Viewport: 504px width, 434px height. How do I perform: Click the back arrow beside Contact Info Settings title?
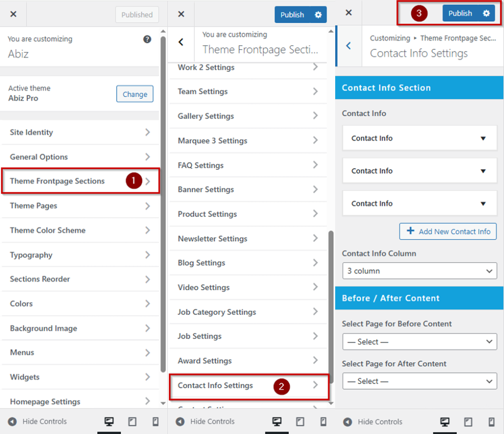tap(348, 46)
